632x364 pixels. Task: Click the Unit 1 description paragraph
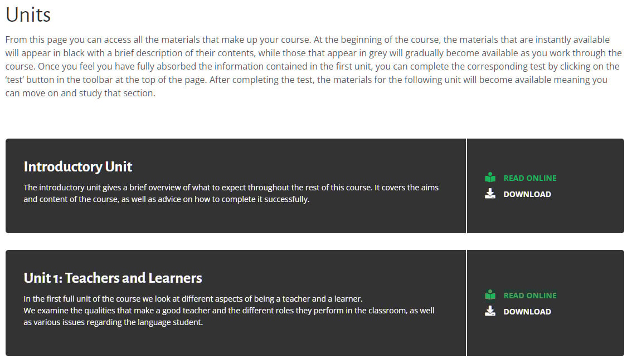(x=229, y=311)
